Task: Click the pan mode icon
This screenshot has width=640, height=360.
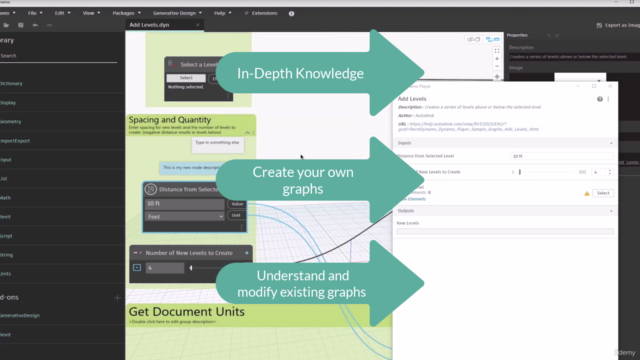Action: pyautogui.click(x=497, y=77)
